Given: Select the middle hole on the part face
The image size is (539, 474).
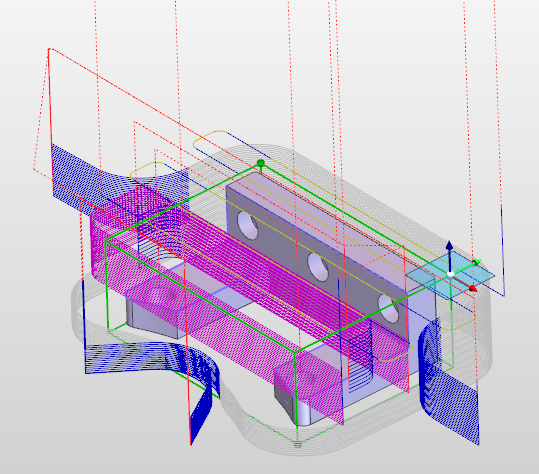Looking at the screenshot, I should tap(318, 267).
